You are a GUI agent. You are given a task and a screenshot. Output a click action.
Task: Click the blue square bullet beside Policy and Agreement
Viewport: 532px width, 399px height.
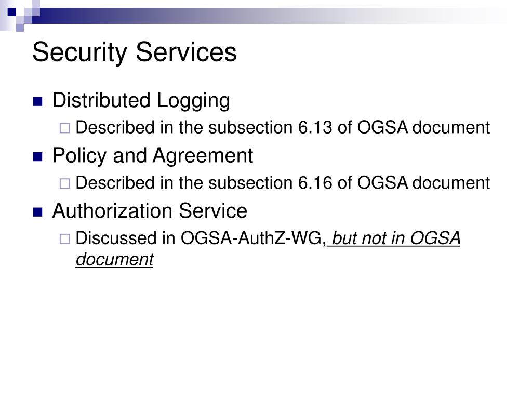[37, 157]
